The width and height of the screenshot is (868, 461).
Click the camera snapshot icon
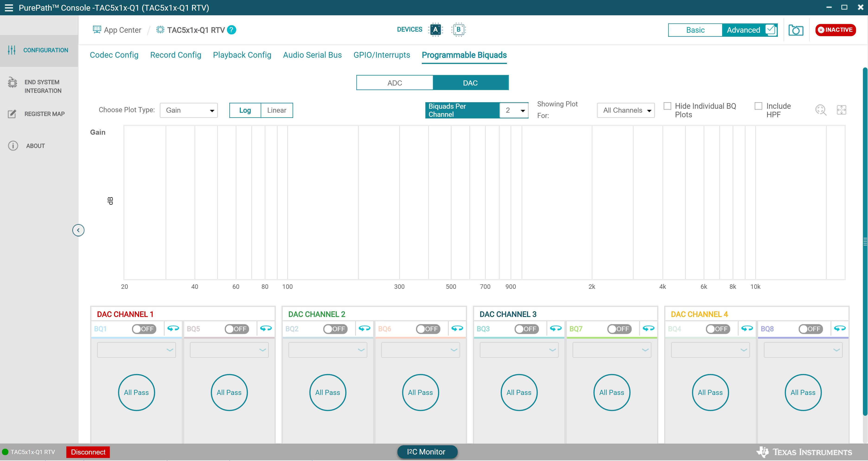796,30
